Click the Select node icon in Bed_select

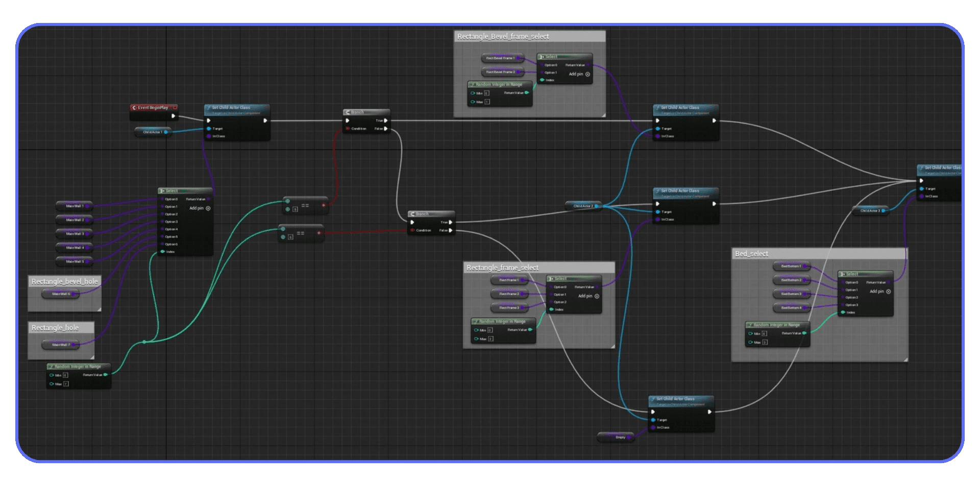tap(842, 274)
